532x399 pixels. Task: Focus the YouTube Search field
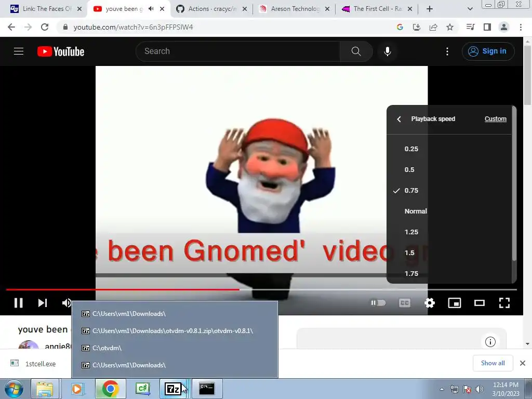tap(237, 51)
